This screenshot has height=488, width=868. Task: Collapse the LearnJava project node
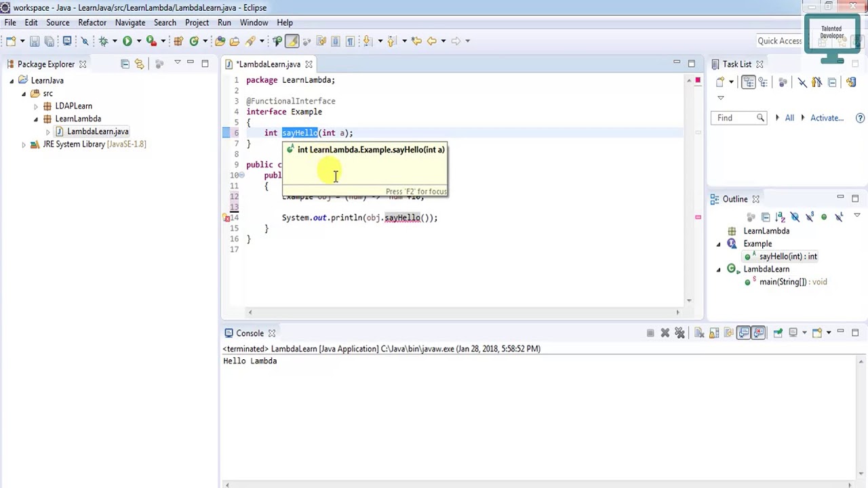click(x=12, y=81)
